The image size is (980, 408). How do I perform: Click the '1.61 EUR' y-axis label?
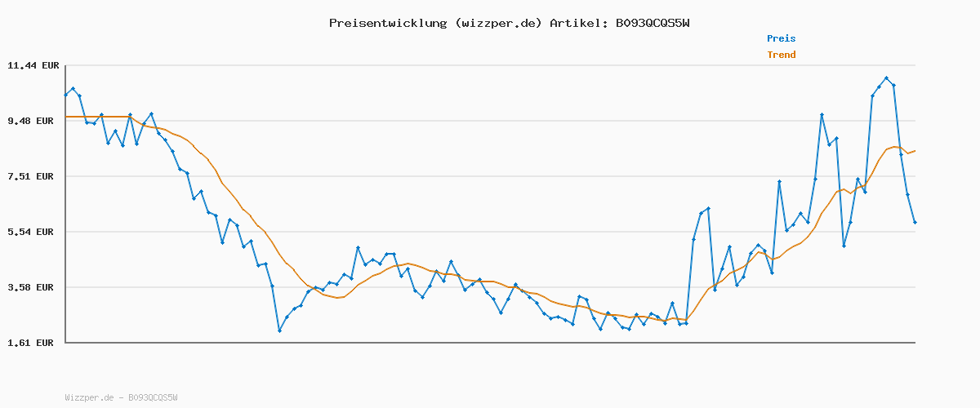click(30, 343)
